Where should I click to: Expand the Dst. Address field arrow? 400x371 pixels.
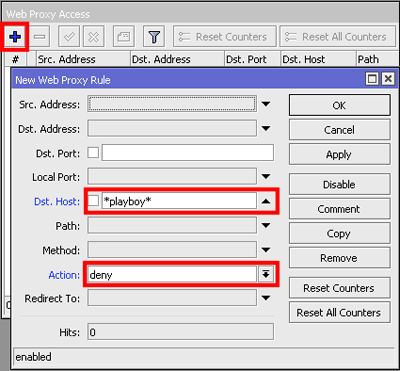point(266,129)
